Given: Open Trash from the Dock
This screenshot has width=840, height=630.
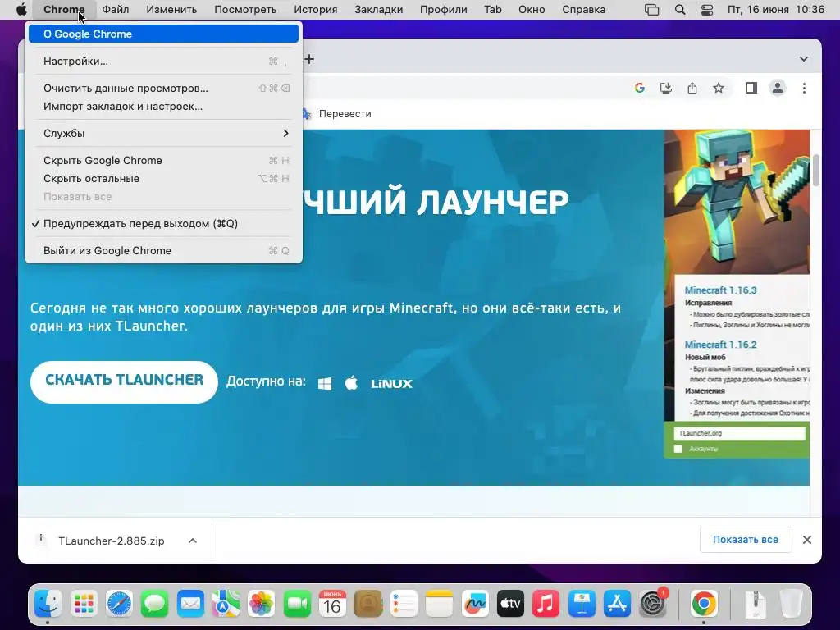Looking at the screenshot, I should 791,604.
